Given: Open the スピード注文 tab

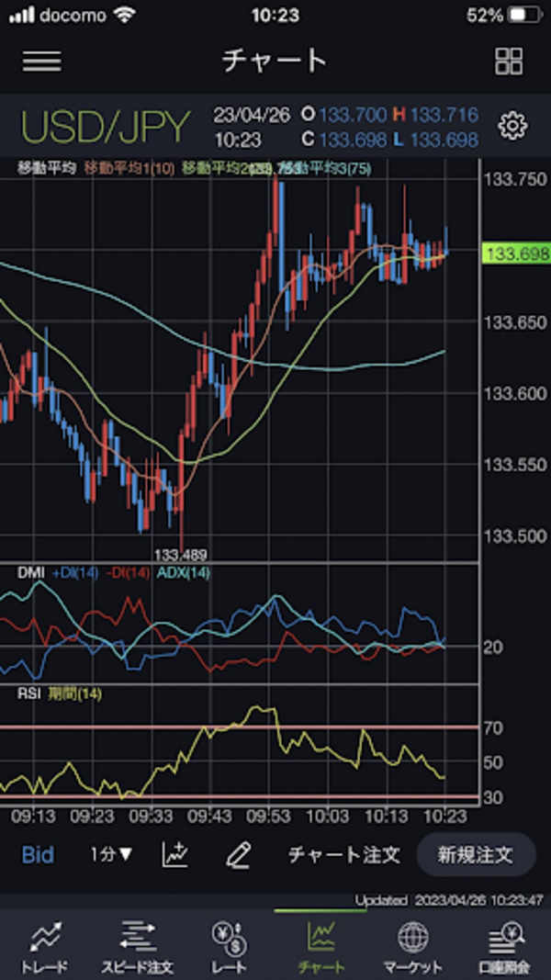Looking at the screenshot, I should (137, 946).
